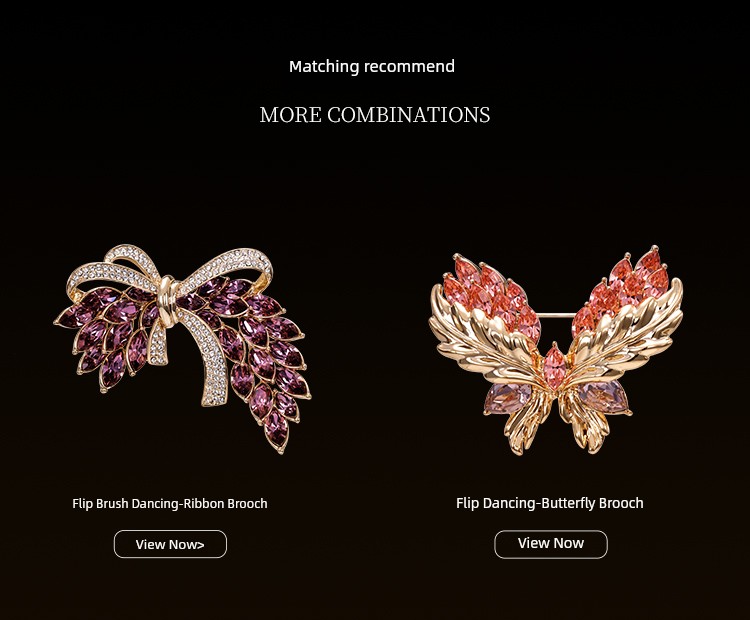
Task: Click the Matching recommend text
Action: [372, 66]
